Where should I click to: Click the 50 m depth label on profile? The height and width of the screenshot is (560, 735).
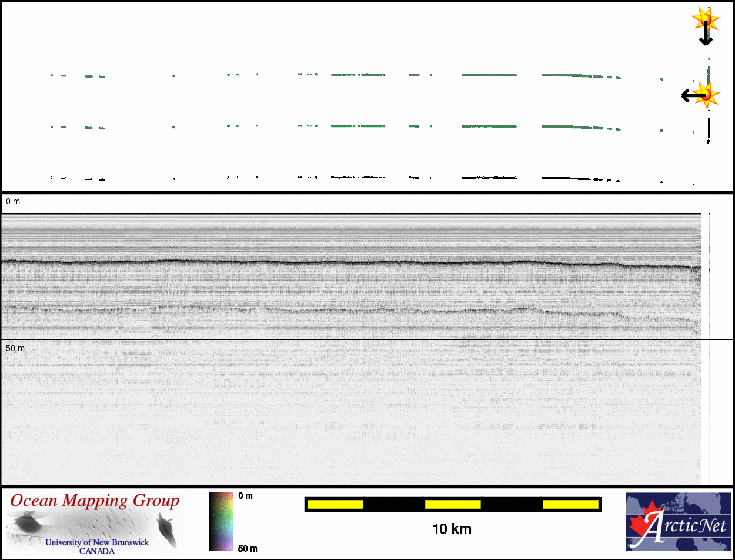pyautogui.click(x=15, y=349)
